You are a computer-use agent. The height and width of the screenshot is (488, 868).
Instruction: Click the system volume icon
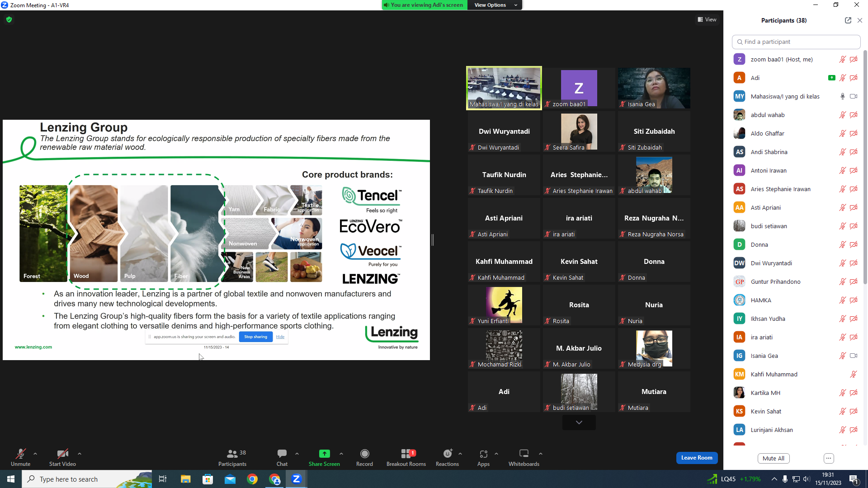(x=807, y=479)
